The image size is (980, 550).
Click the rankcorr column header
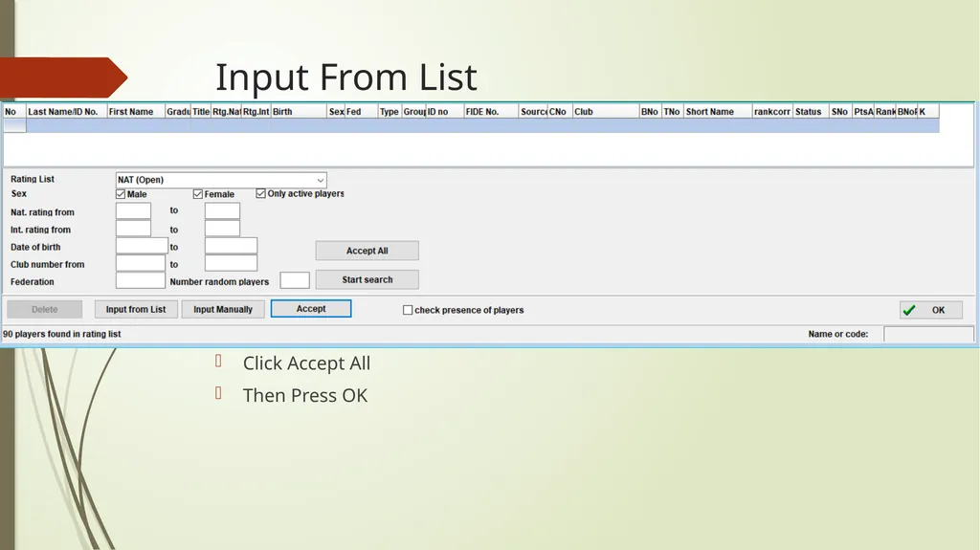click(772, 112)
